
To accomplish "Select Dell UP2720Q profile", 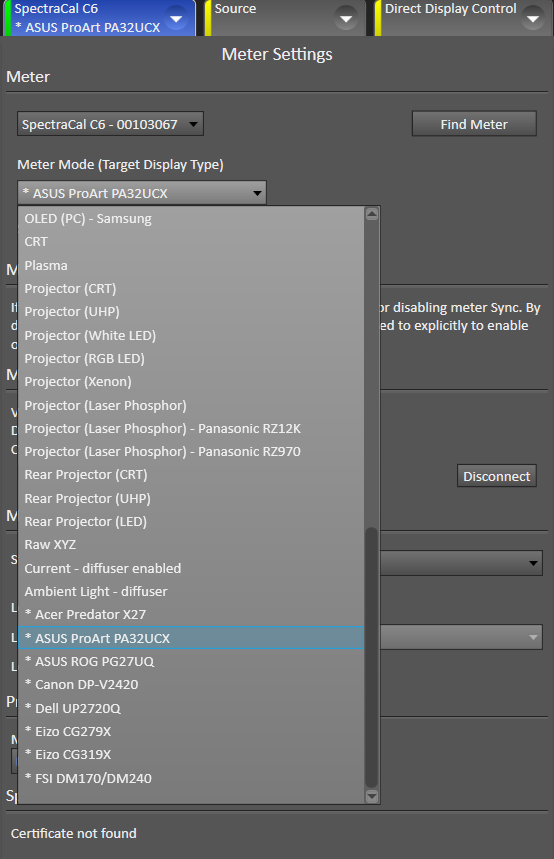I will (x=191, y=708).
